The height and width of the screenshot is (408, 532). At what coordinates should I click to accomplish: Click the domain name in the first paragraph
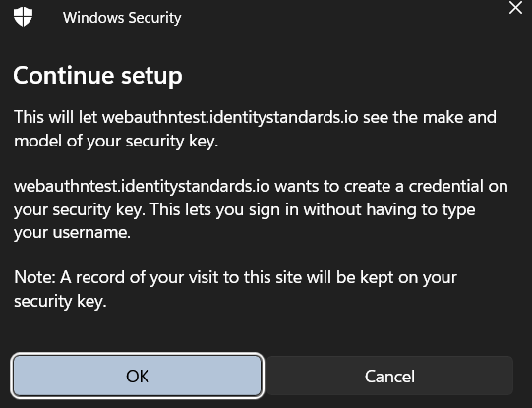[230, 117]
